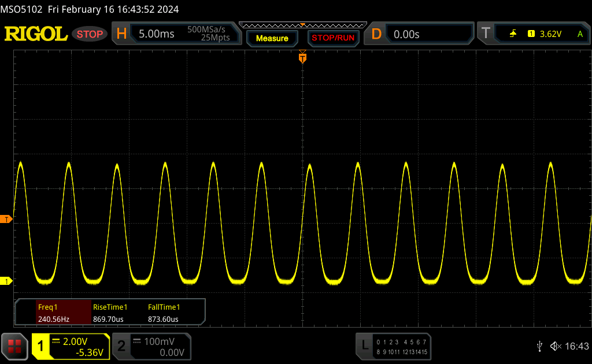Open the delay D menu
Screen dimensions: 592x364
(x=376, y=34)
